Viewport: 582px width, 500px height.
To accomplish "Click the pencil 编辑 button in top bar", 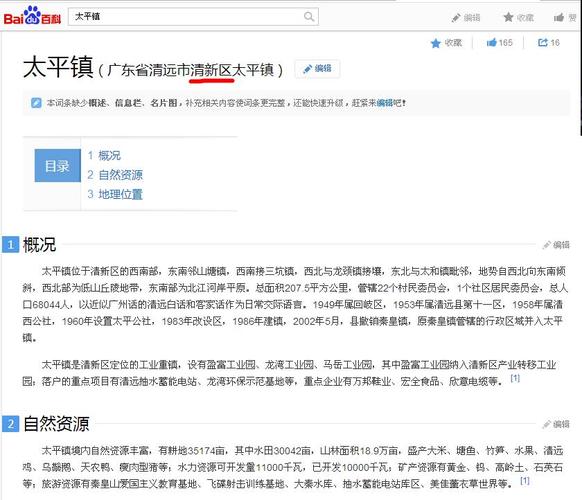I will pyautogui.click(x=466, y=17).
